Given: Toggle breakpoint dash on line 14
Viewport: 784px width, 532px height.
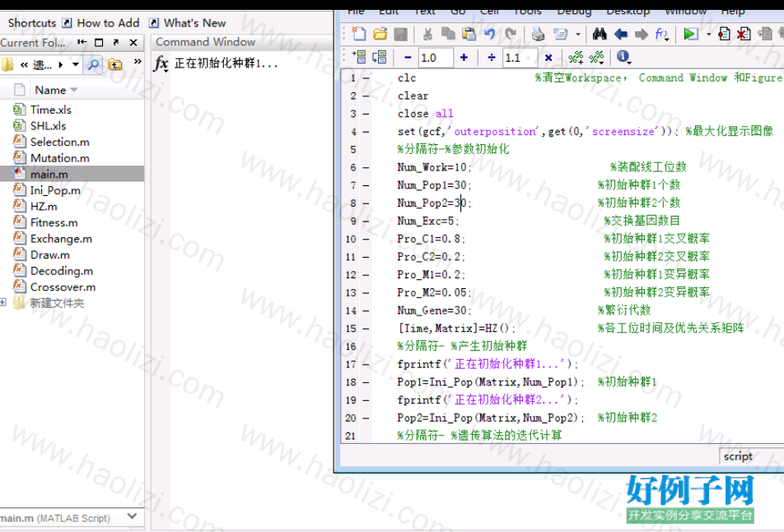Looking at the screenshot, I should click(366, 310).
